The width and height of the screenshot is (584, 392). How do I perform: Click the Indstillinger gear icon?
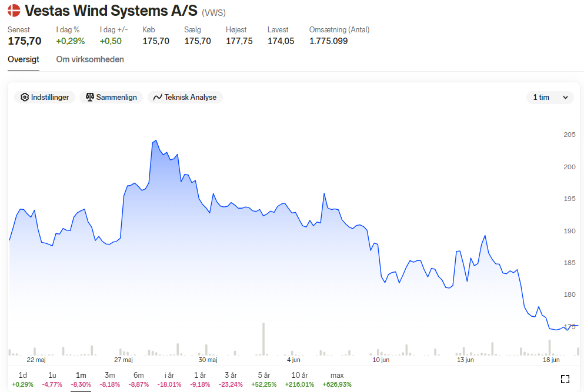coord(25,97)
